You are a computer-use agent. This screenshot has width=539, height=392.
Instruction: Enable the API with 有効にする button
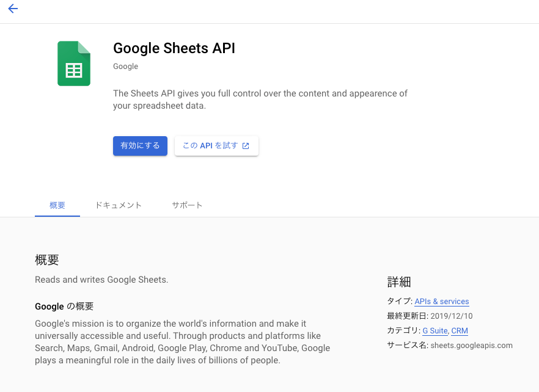point(141,146)
